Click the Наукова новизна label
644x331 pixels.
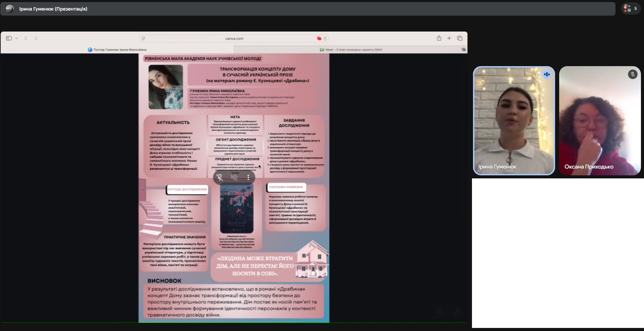286,187
